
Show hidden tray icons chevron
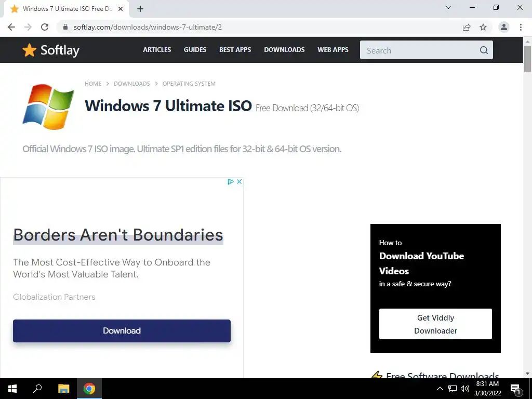(x=440, y=389)
